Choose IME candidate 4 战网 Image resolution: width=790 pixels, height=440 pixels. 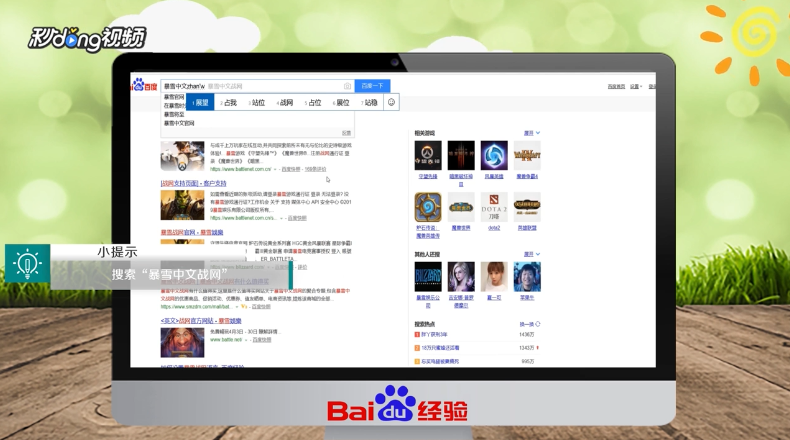click(x=285, y=102)
